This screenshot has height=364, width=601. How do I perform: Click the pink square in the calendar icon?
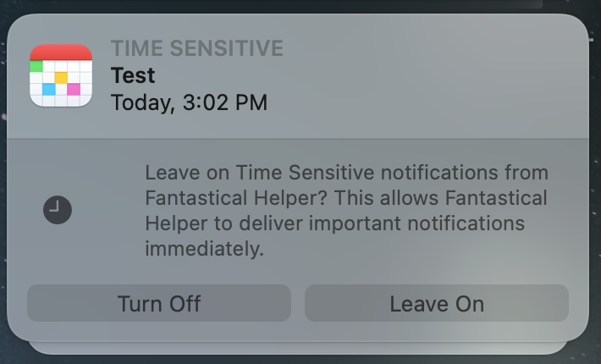point(74,89)
